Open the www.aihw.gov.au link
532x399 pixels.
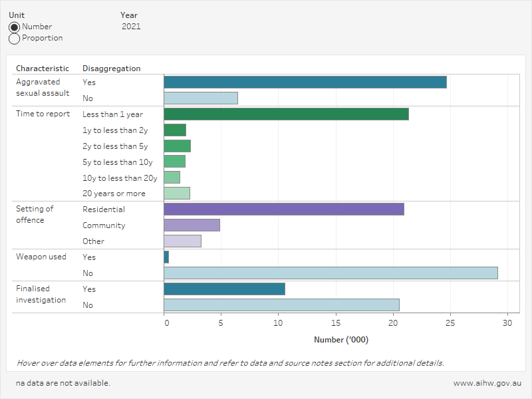pyautogui.click(x=487, y=384)
